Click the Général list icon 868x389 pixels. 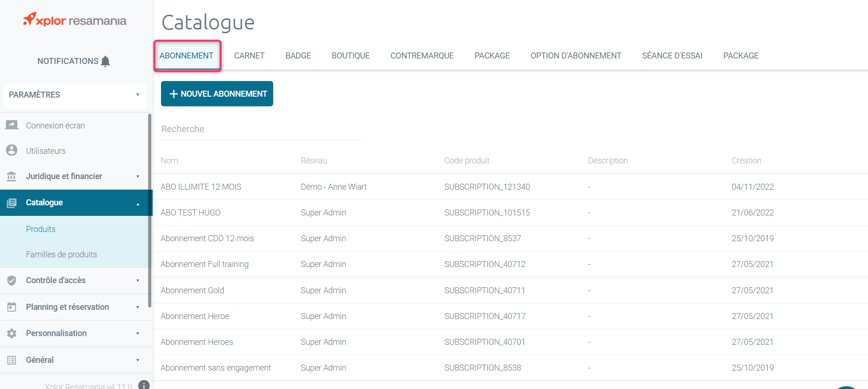11,360
